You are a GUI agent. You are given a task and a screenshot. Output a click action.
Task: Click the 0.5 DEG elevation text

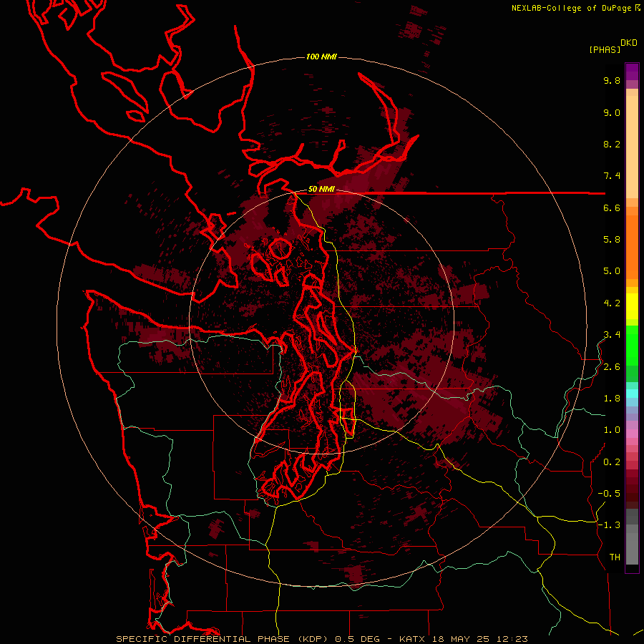click(358, 639)
